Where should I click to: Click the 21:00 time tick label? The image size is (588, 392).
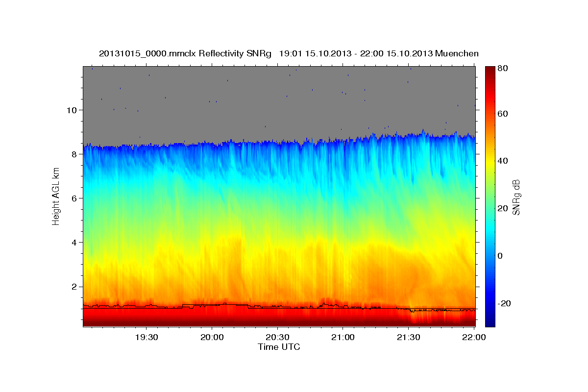pos(343,338)
